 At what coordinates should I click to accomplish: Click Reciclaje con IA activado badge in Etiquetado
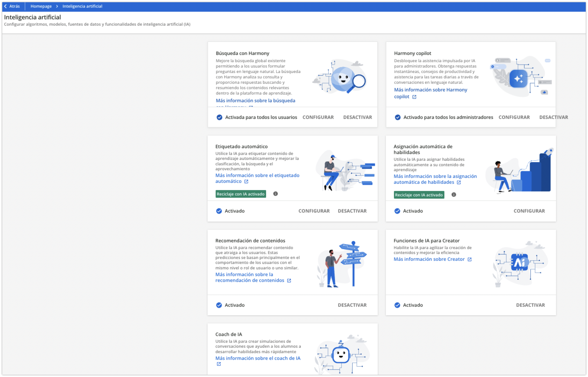point(240,194)
